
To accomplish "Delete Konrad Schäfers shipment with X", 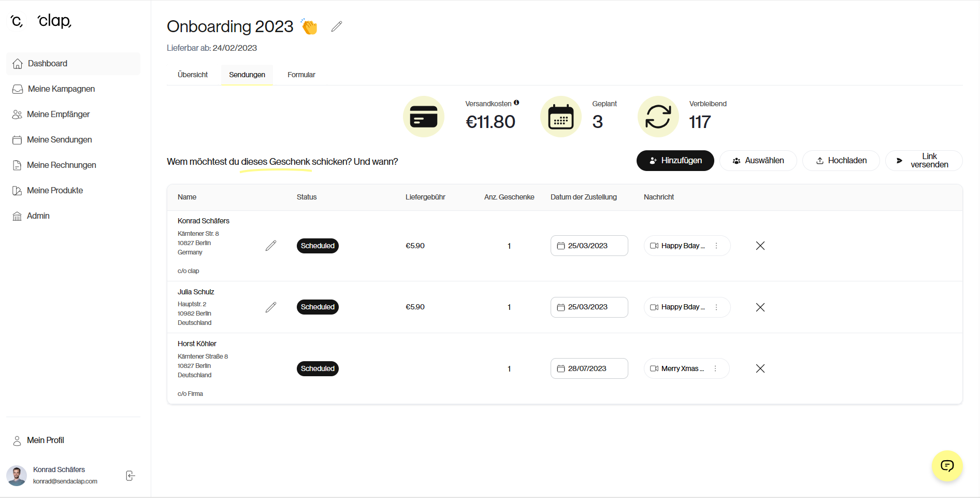I will point(760,246).
